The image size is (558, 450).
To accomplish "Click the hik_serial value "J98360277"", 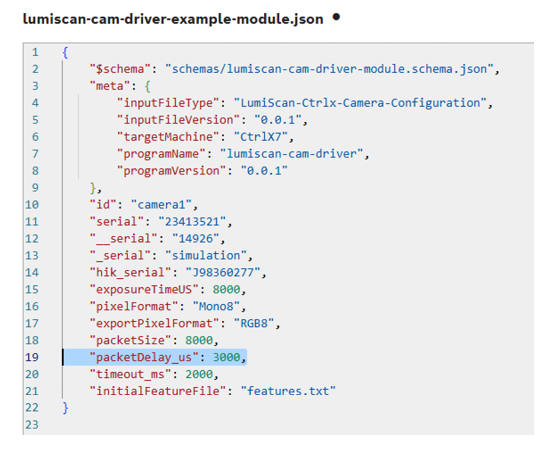I will (x=223, y=272).
